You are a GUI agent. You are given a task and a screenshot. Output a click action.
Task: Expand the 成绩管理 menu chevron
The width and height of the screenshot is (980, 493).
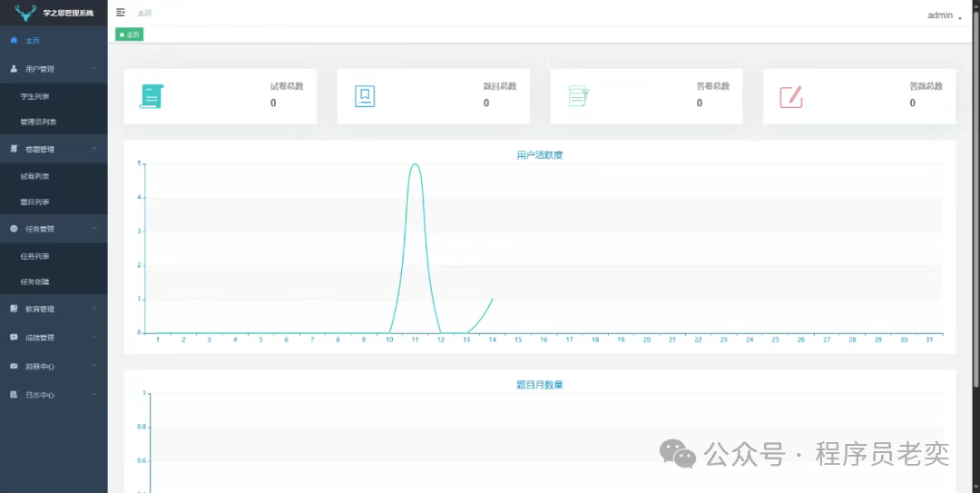coord(93,337)
